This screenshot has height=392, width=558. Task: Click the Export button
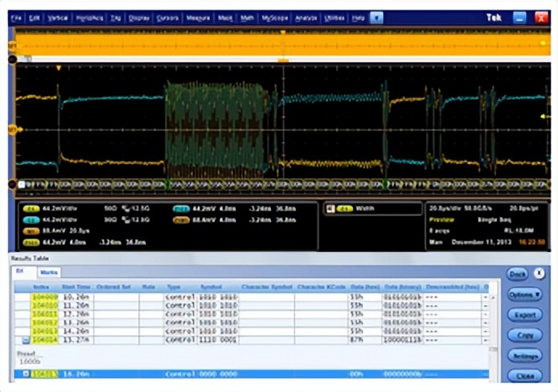[524, 315]
